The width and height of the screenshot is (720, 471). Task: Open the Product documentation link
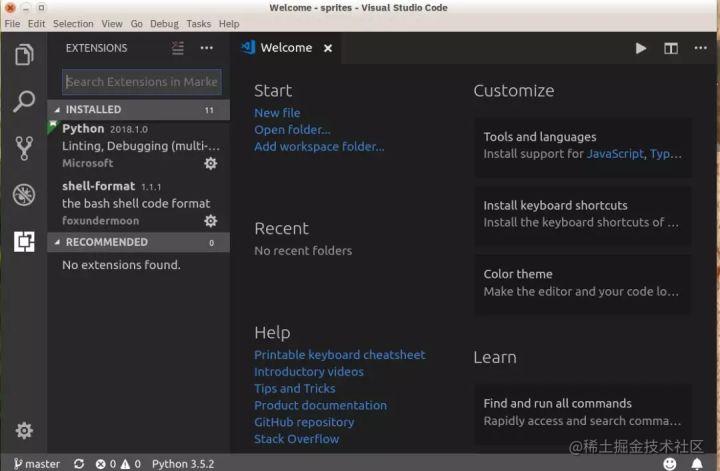(321, 405)
